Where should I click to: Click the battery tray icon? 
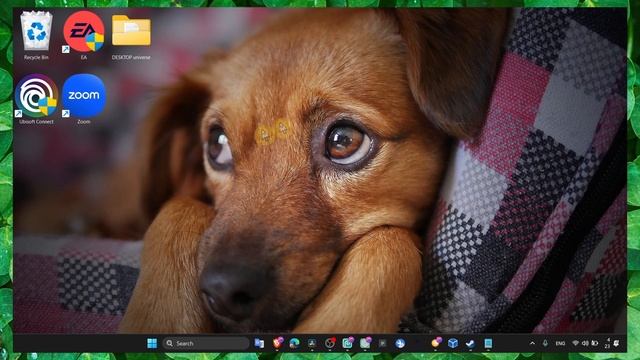click(x=595, y=343)
